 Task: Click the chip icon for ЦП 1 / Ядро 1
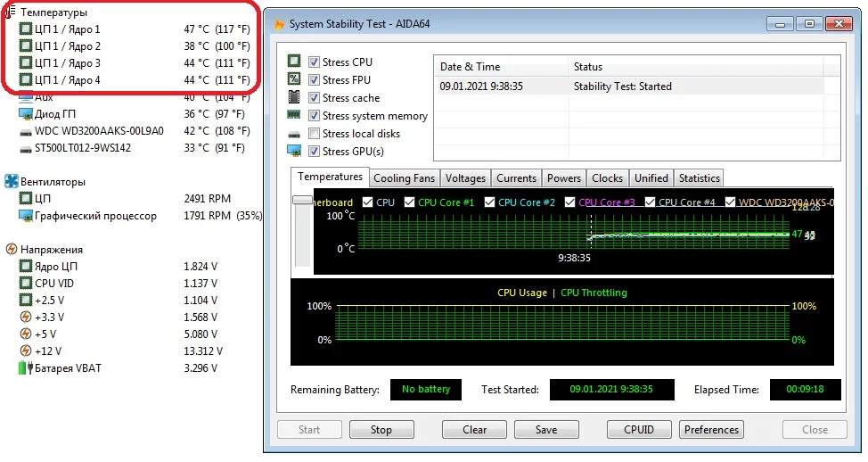click(x=26, y=29)
